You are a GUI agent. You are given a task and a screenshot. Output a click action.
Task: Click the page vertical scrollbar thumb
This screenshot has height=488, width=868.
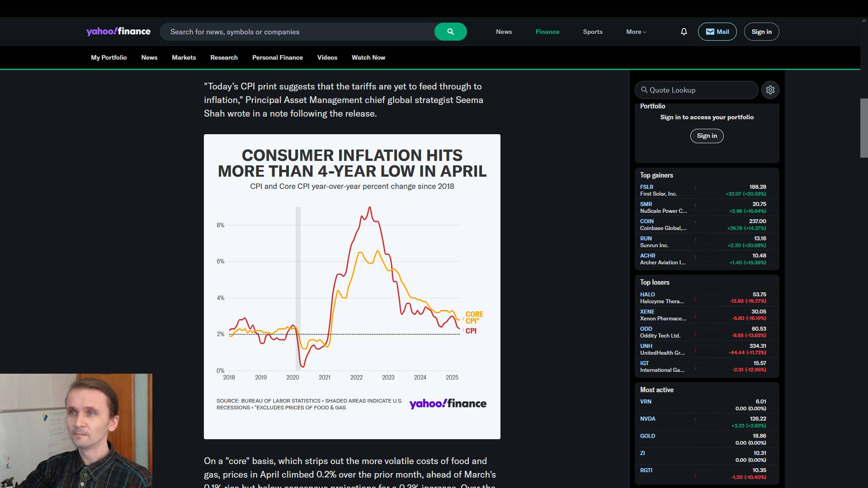(863, 128)
